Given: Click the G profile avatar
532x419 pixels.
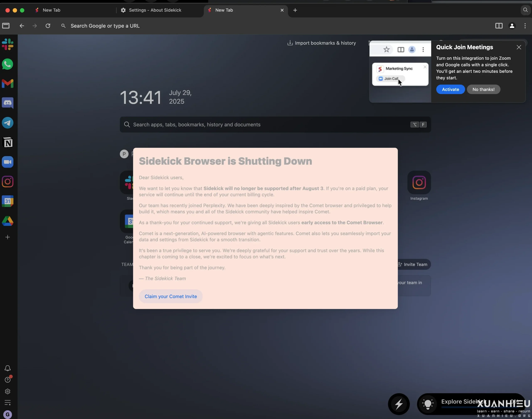Looking at the screenshot, I should (x=8, y=415).
